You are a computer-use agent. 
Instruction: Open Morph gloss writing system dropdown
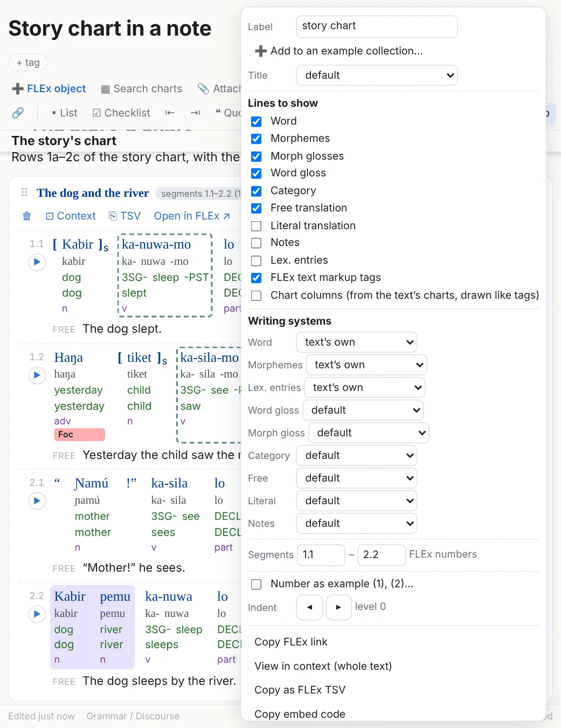369,433
